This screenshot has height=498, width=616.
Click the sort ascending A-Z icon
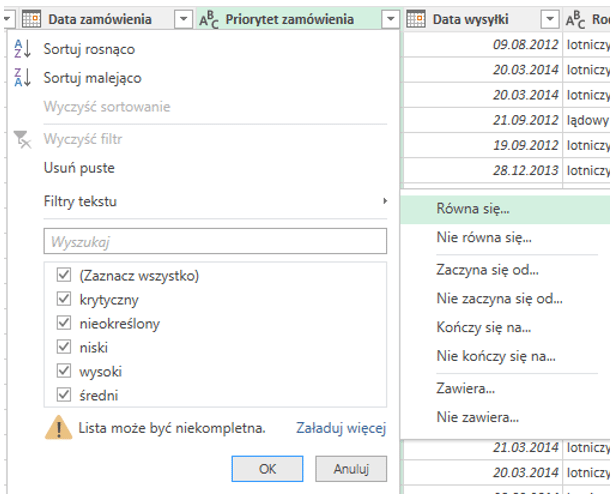24,49
